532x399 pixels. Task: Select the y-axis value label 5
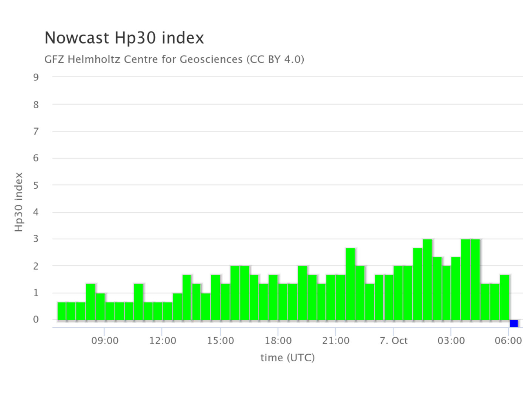(x=36, y=185)
